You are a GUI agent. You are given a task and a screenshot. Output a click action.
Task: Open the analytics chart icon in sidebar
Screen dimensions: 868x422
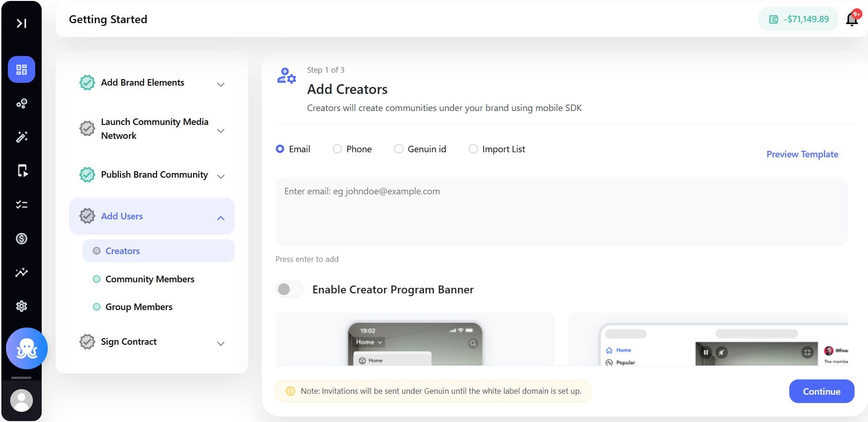(x=21, y=272)
